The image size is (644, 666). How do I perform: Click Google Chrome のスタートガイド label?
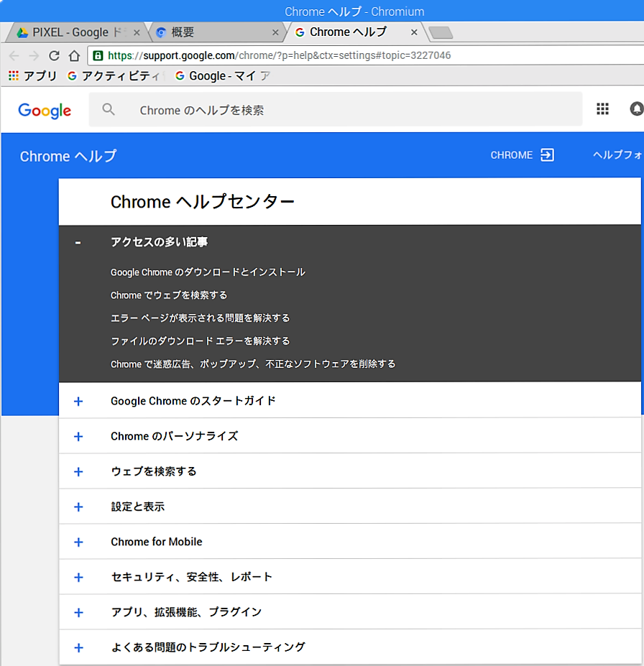[x=193, y=401]
